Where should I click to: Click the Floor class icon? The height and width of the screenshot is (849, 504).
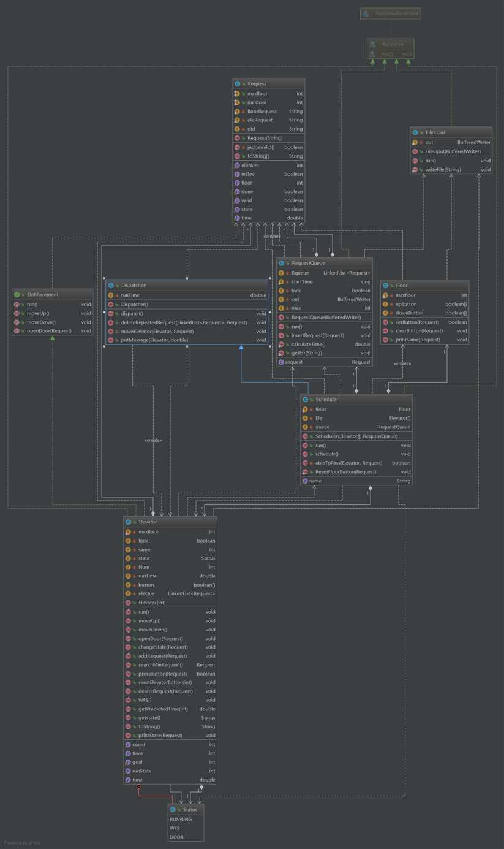pos(385,286)
